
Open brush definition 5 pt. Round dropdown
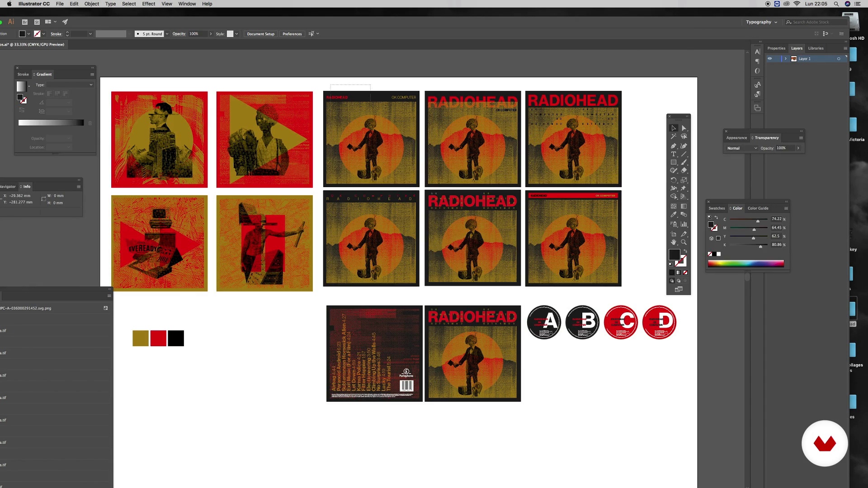click(167, 34)
